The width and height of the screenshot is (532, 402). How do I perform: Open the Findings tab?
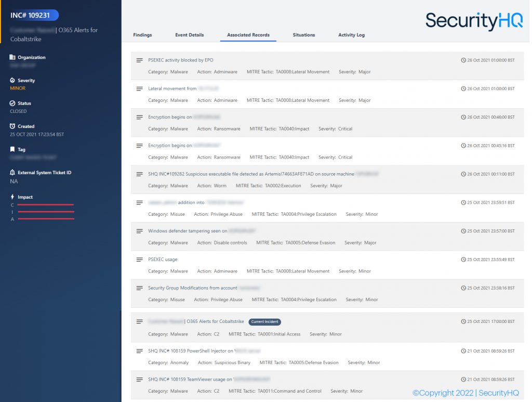pos(142,35)
